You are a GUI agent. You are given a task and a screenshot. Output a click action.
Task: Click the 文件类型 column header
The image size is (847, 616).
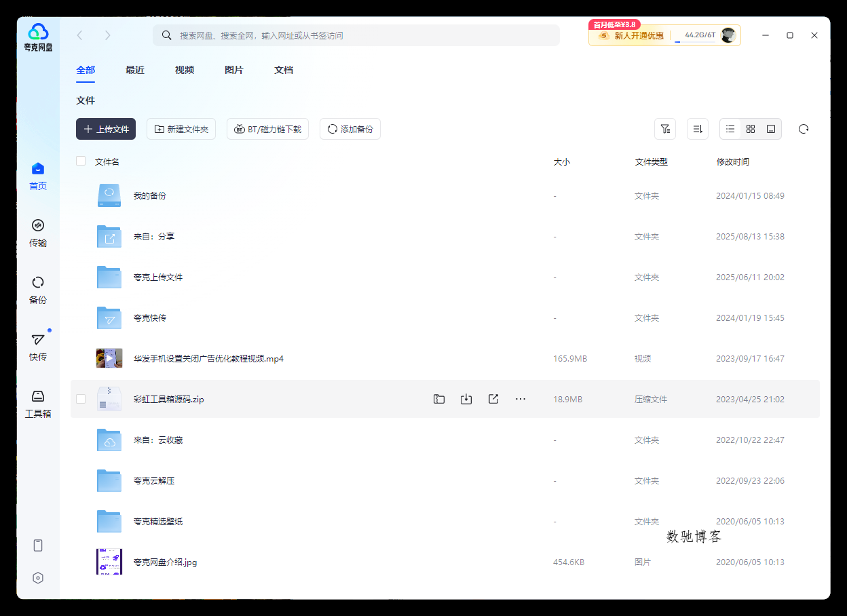point(651,161)
